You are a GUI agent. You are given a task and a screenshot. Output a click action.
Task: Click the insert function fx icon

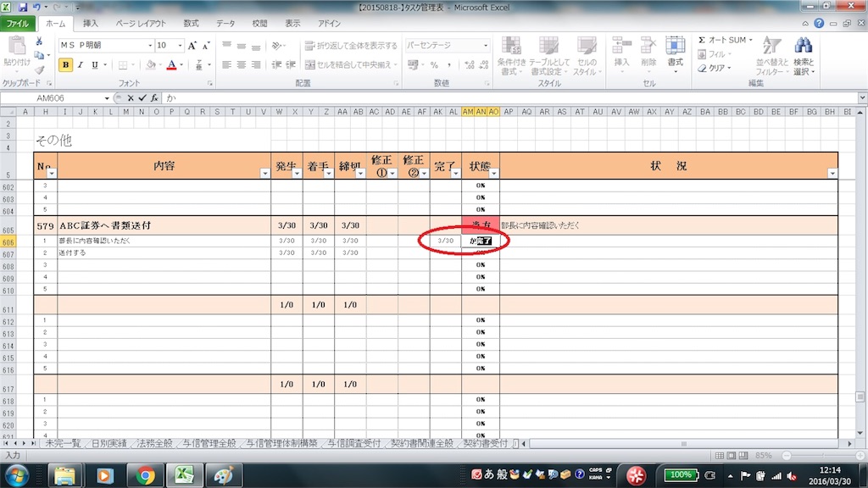(154, 98)
